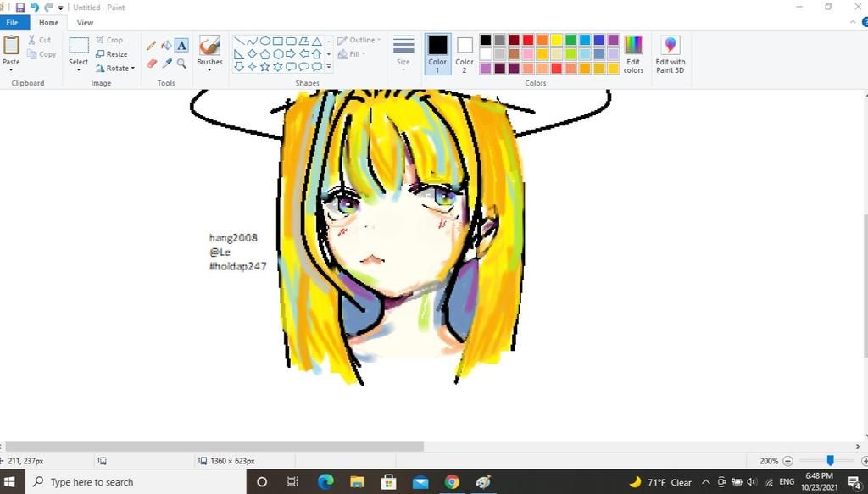Open the Rotate options menu
868x494 pixels.
117,68
